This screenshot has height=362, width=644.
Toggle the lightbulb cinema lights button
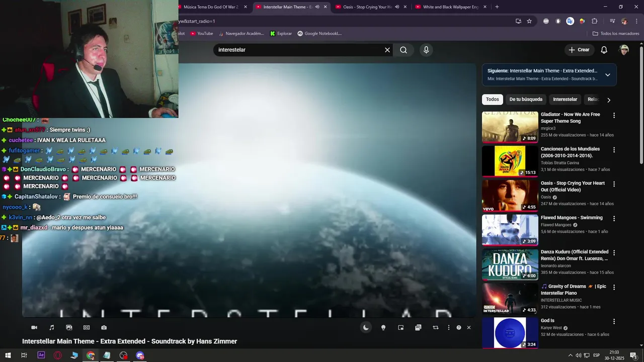pyautogui.click(x=383, y=327)
